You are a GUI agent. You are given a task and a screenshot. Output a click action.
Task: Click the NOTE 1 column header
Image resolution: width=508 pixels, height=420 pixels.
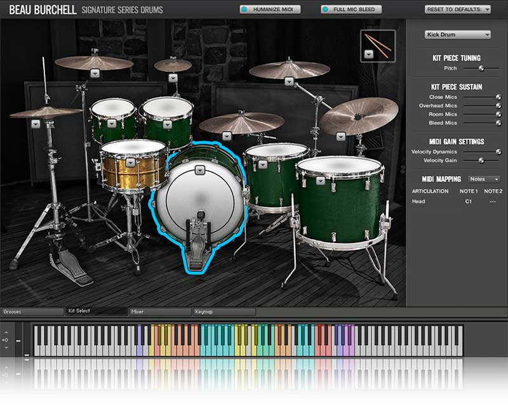point(469,191)
